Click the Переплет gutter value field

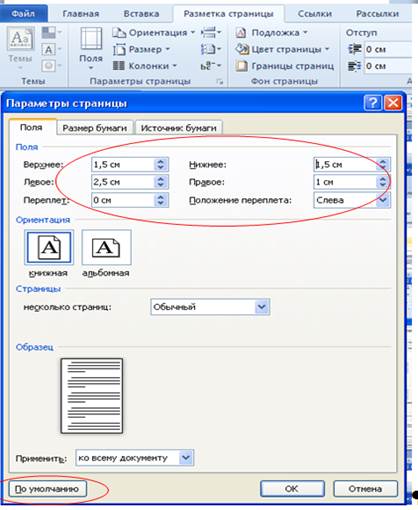tap(123, 200)
